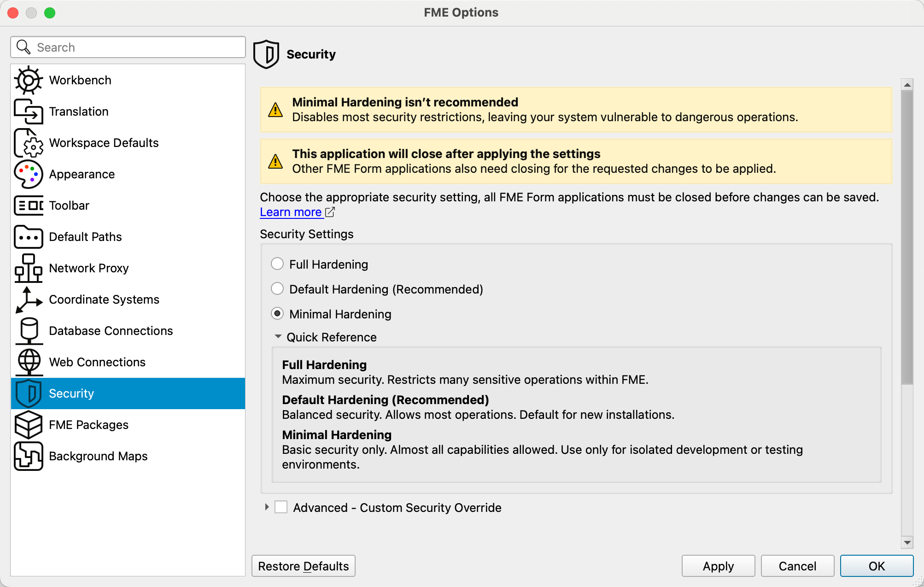This screenshot has height=587, width=924.
Task: Click warning icon for Minimal Hardening notice
Action: (x=275, y=110)
